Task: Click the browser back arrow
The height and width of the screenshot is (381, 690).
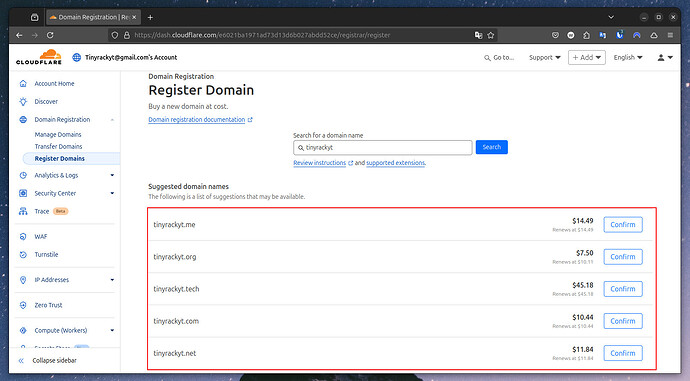Action: pyautogui.click(x=19, y=35)
